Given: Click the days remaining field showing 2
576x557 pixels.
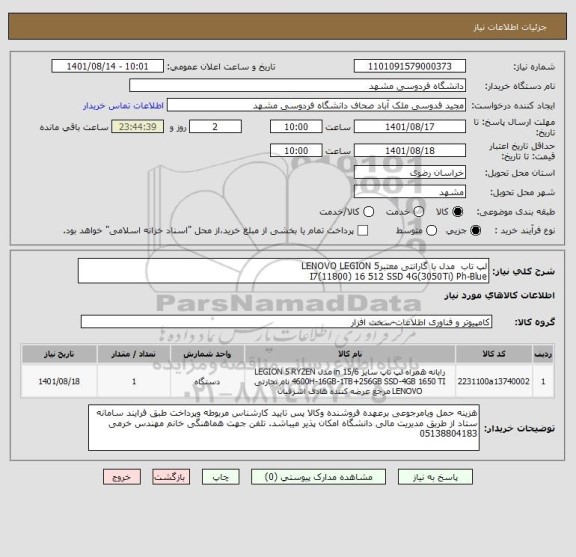Looking at the screenshot, I should (x=215, y=127).
